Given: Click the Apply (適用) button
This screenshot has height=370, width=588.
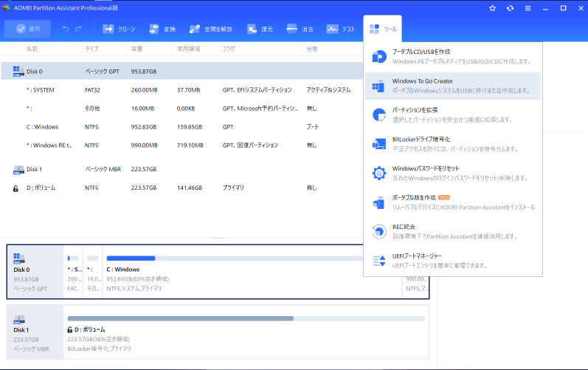Looking at the screenshot, I should [x=28, y=29].
